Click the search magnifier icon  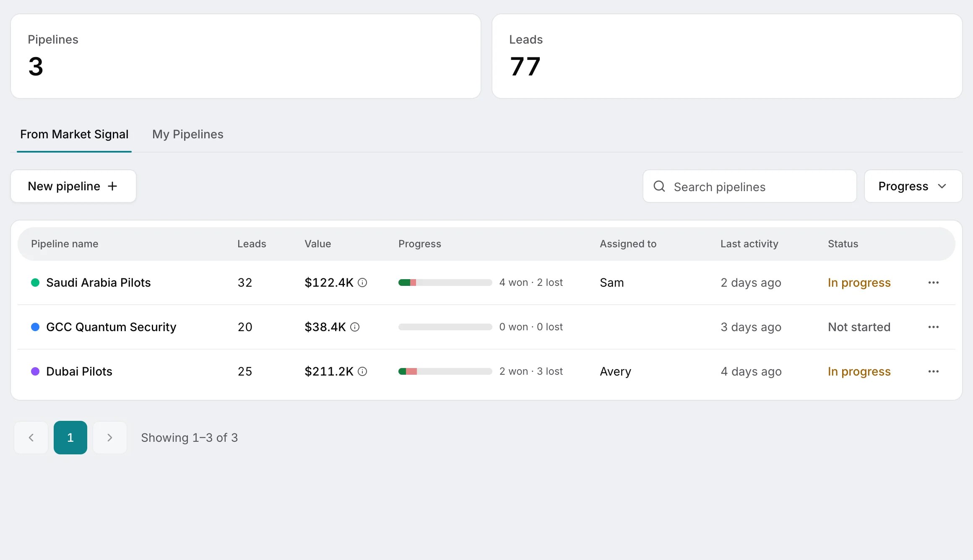point(659,186)
